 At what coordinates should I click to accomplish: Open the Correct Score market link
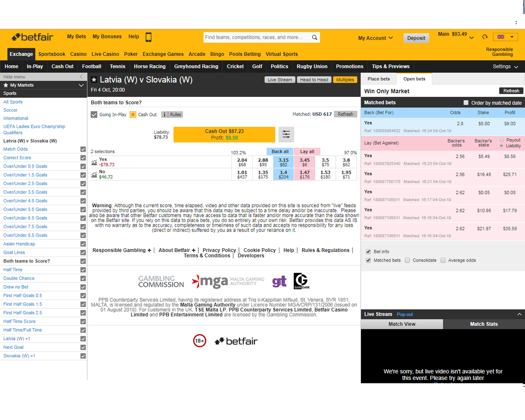17,158
